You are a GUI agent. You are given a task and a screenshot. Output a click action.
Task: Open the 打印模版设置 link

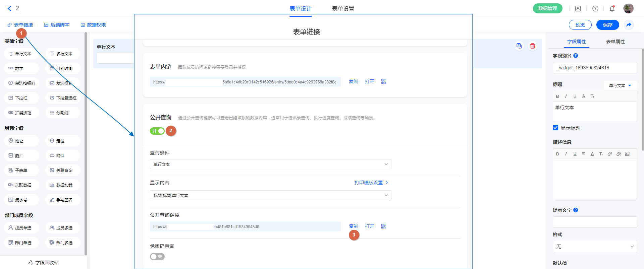371,183
